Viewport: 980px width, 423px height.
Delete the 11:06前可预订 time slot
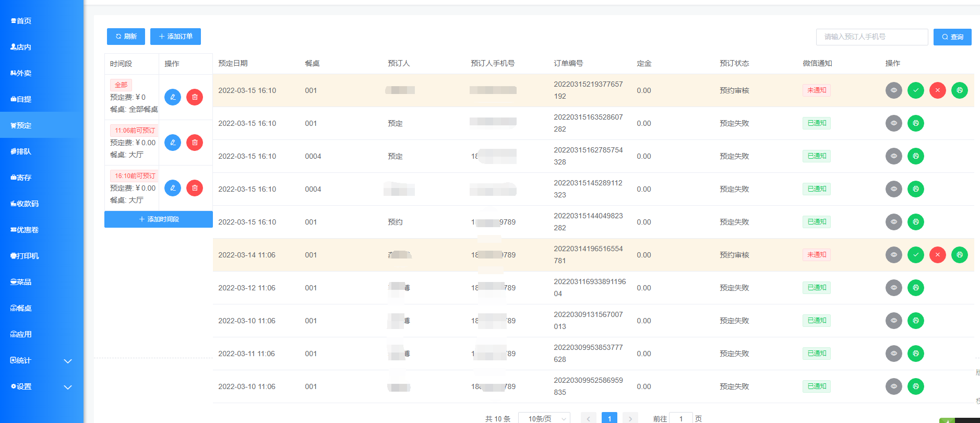[x=195, y=143]
